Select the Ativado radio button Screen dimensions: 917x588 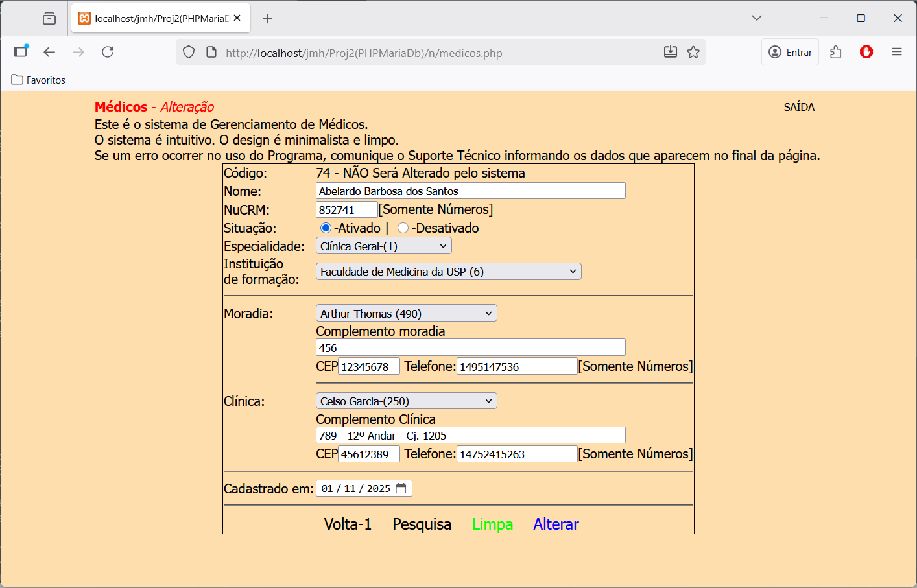(x=326, y=228)
